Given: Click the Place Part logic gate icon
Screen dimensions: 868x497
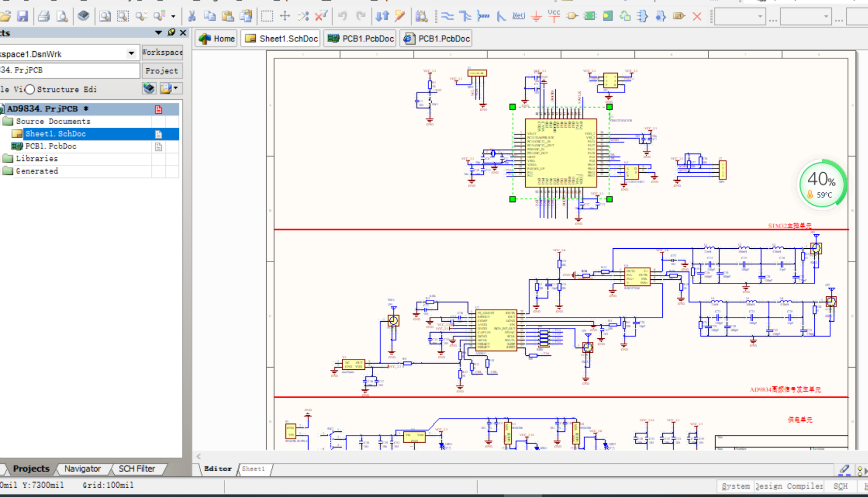Looking at the screenshot, I should (572, 16).
